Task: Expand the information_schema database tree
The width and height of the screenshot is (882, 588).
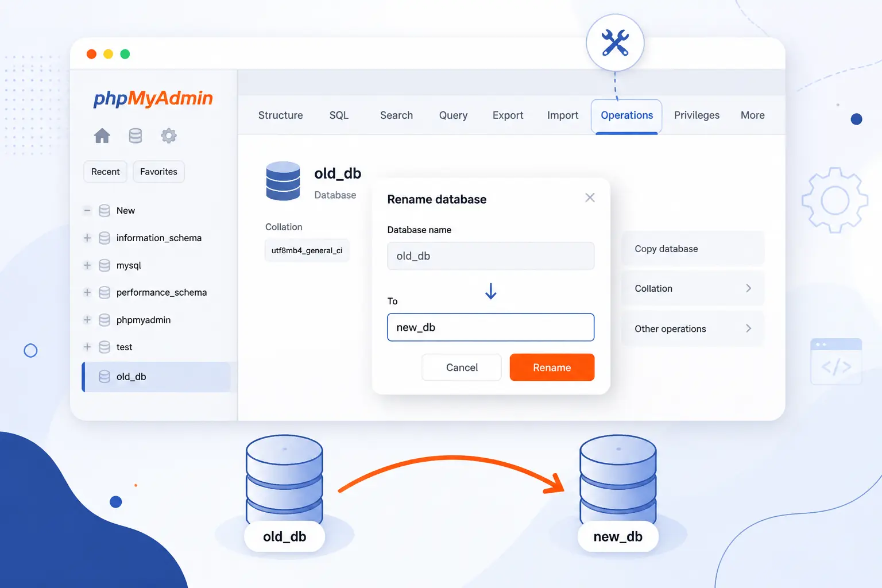Action: 87,238
